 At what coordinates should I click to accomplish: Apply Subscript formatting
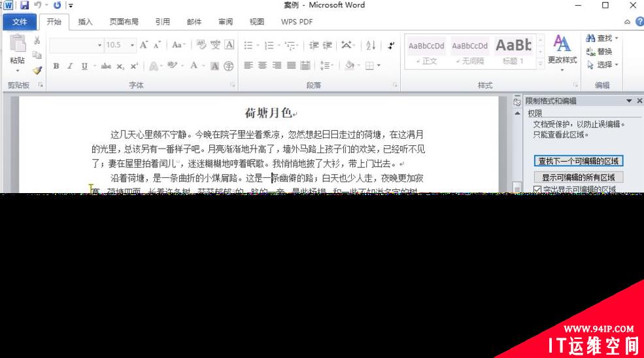(x=120, y=66)
